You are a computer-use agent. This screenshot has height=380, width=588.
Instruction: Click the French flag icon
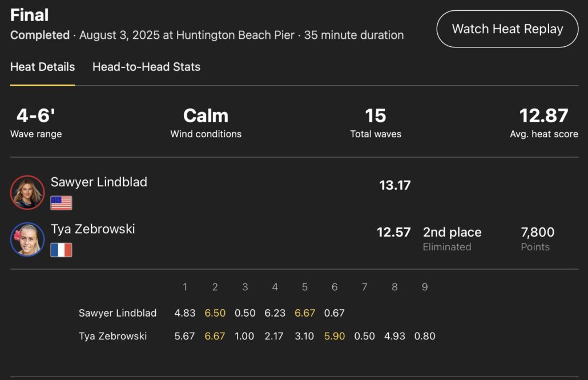[x=61, y=250]
